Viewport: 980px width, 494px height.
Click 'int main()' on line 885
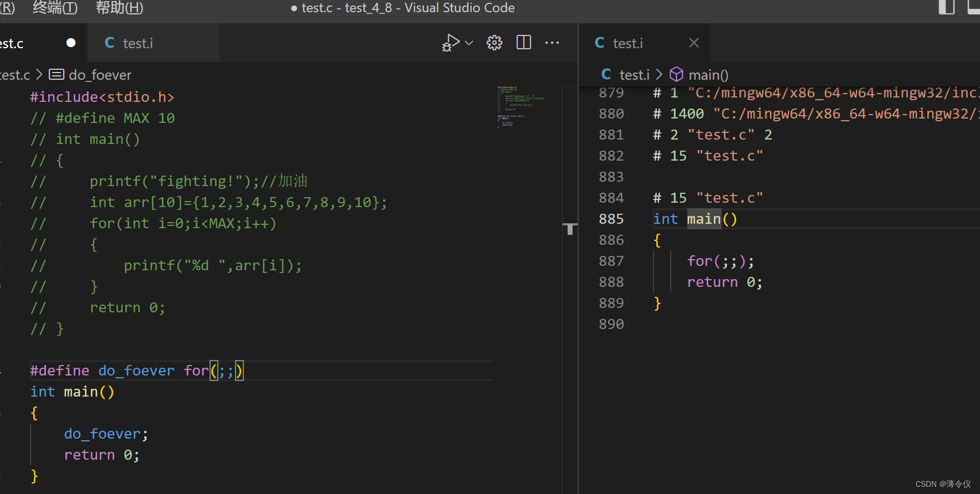(695, 219)
